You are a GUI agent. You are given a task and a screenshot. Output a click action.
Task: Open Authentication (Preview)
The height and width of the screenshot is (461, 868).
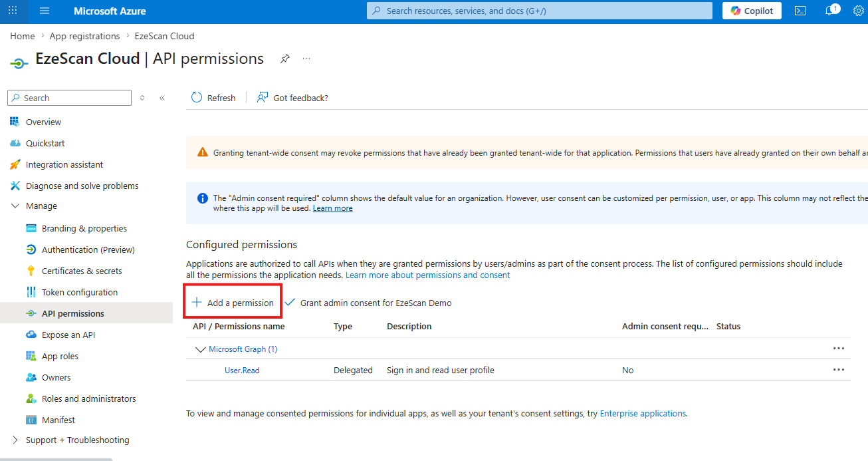(88, 249)
